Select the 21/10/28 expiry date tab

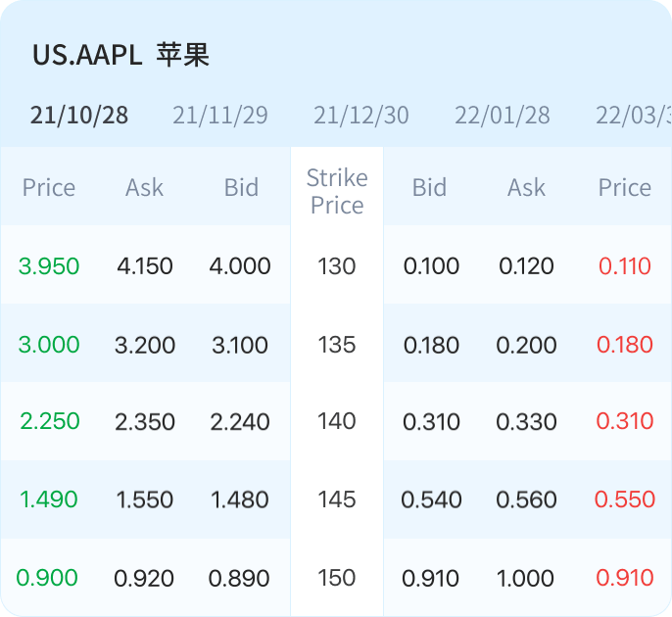[x=79, y=115]
